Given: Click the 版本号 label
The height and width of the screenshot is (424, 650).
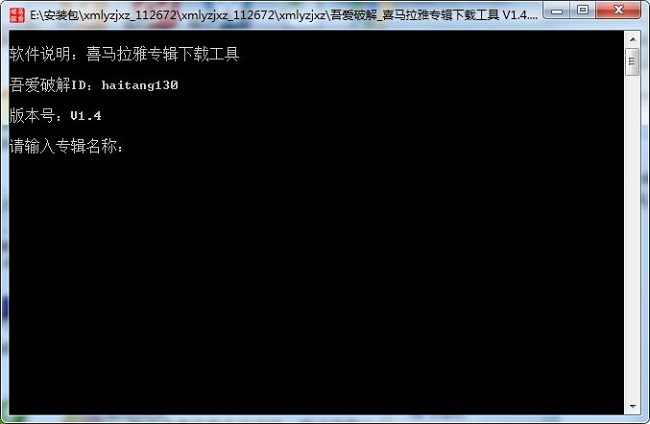Looking at the screenshot, I should click(x=32, y=115).
